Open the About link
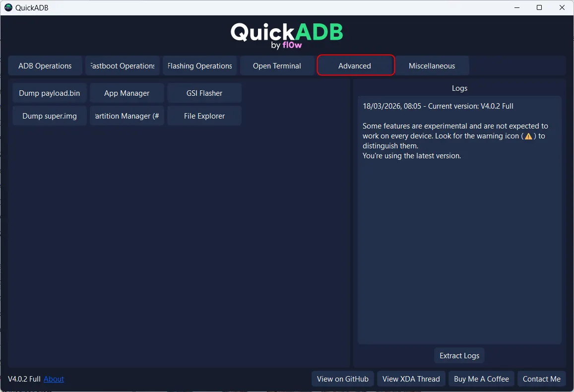Screen dimensions: 574x392 pyautogui.click(x=54, y=379)
